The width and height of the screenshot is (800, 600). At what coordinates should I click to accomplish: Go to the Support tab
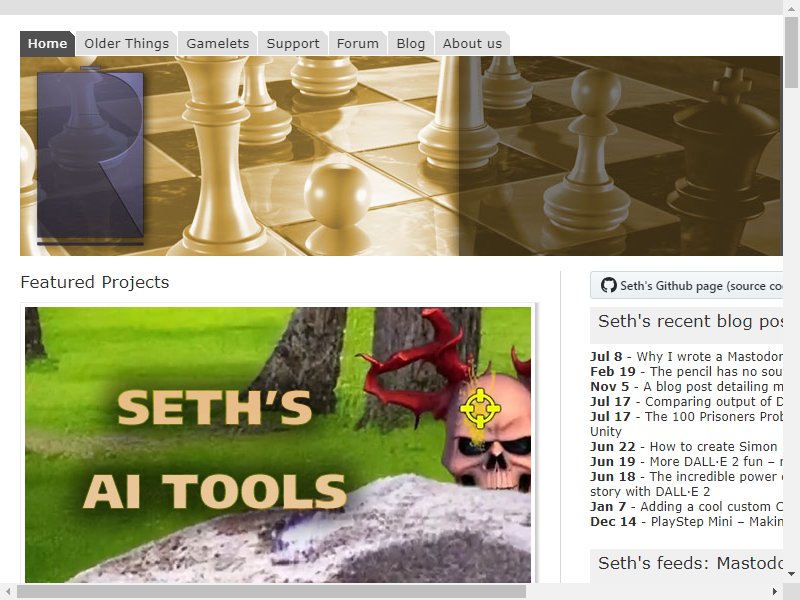(293, 44)
